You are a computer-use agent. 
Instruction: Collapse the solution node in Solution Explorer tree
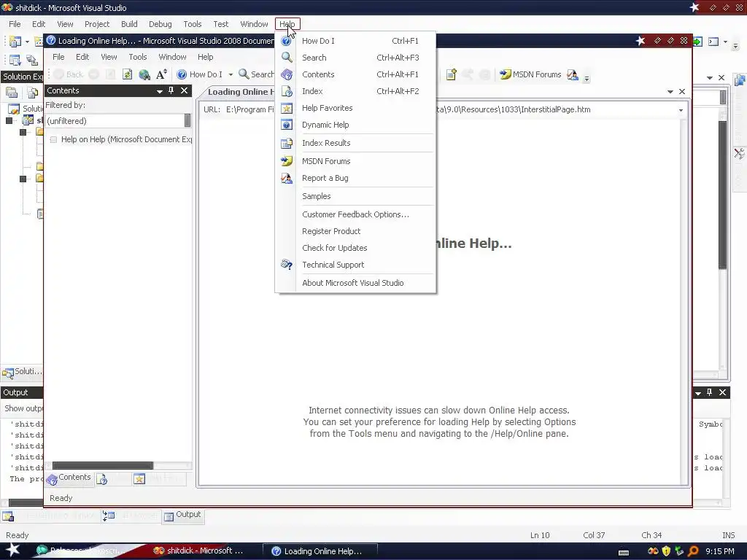tap(9, 120)
